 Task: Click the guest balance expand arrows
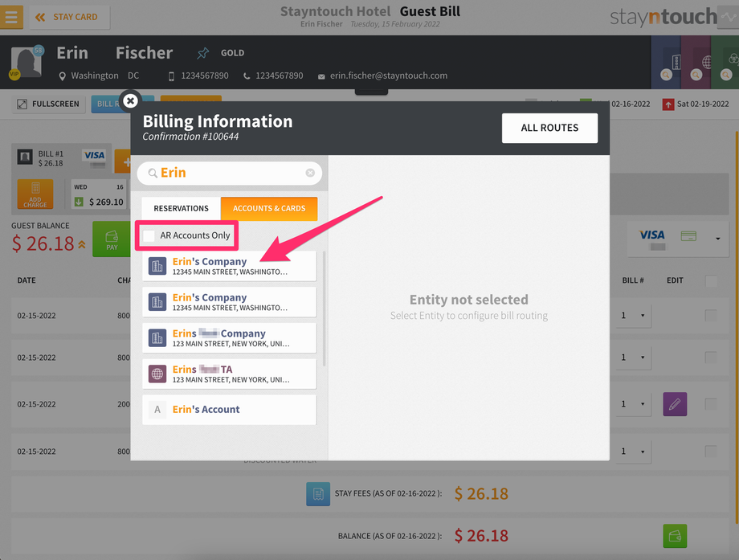click(x=82, y=244)
